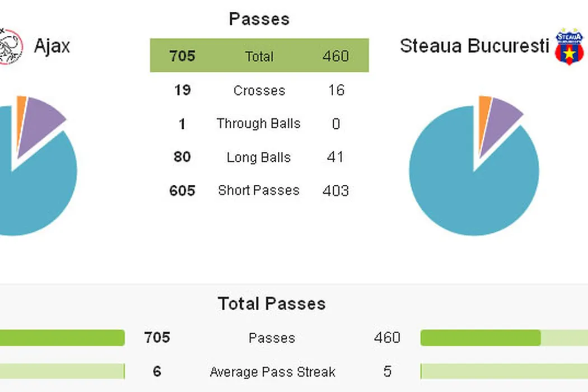Select the Crosses row label
Screen dimensions: 588x392
pos(259,91)
